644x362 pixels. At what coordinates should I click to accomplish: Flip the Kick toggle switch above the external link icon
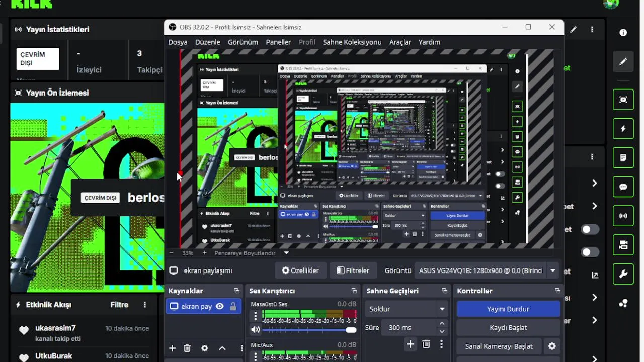coord(590,252)
